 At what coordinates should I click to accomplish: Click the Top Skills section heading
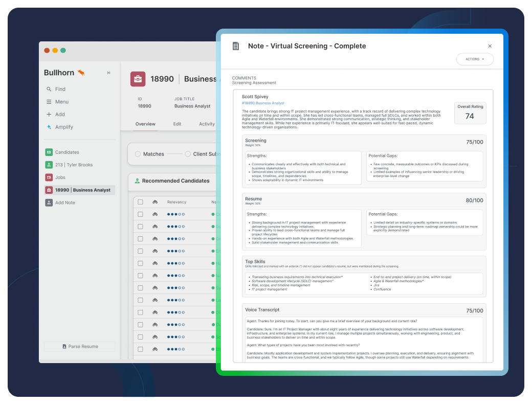point(255,261)
